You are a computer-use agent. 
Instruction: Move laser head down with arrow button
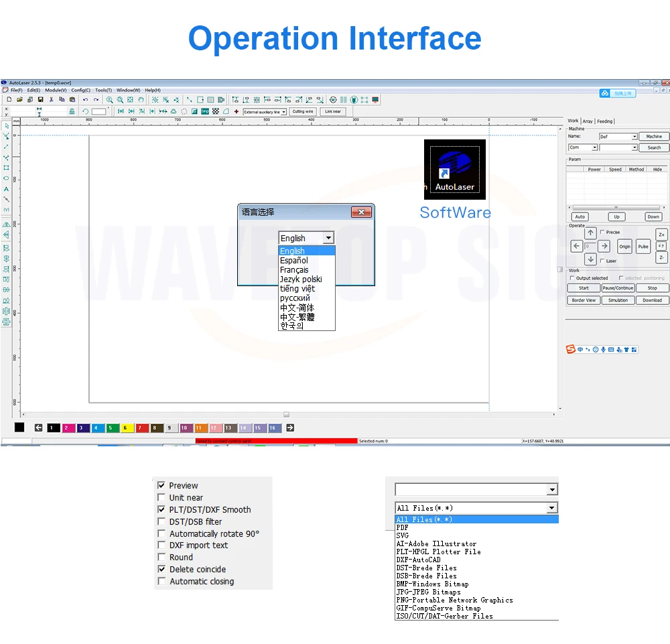pyautogui.click(x=590, y=259)
